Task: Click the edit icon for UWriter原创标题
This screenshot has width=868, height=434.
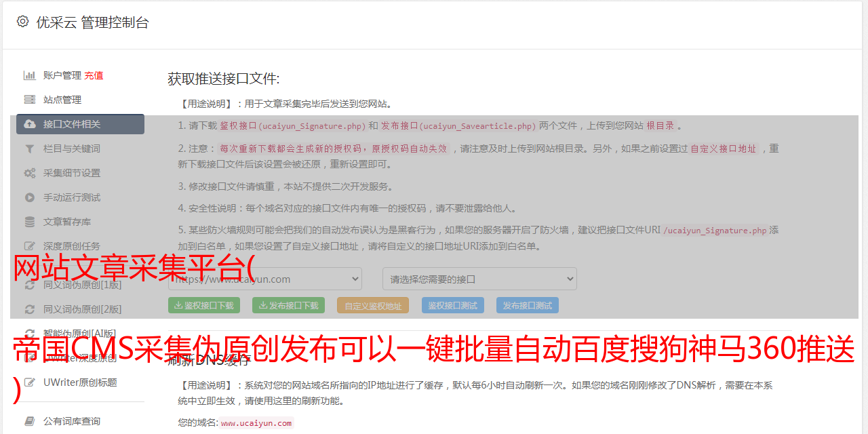Action: tap(30, 382)
